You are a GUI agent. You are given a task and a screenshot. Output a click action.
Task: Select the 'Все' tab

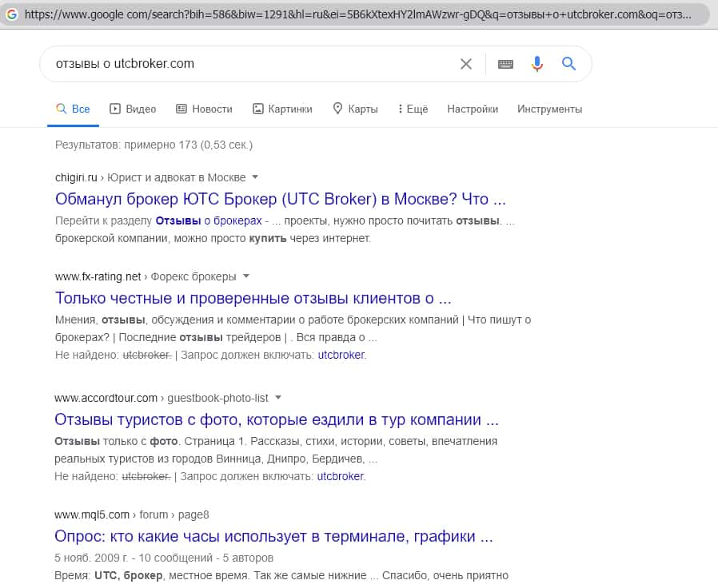click(x=74, y=109)
